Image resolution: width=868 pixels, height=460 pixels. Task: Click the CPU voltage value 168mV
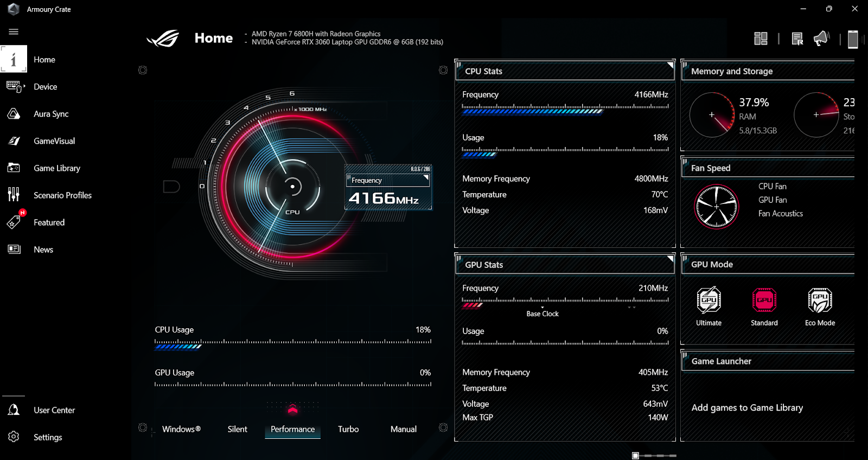655,210
